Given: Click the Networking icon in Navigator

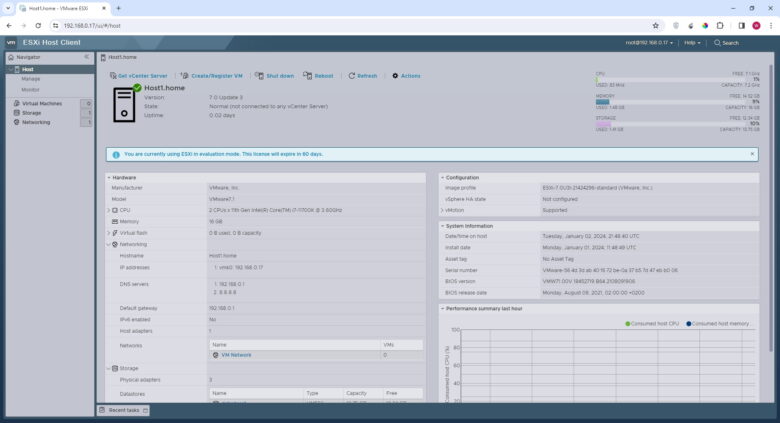Looking at the screenshot, I should (x=16, y=122).
